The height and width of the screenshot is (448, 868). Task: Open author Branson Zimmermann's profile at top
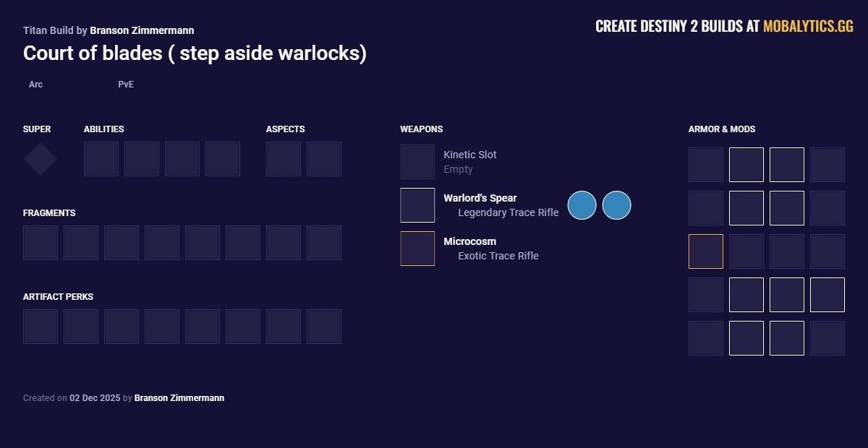coord(142,30)
